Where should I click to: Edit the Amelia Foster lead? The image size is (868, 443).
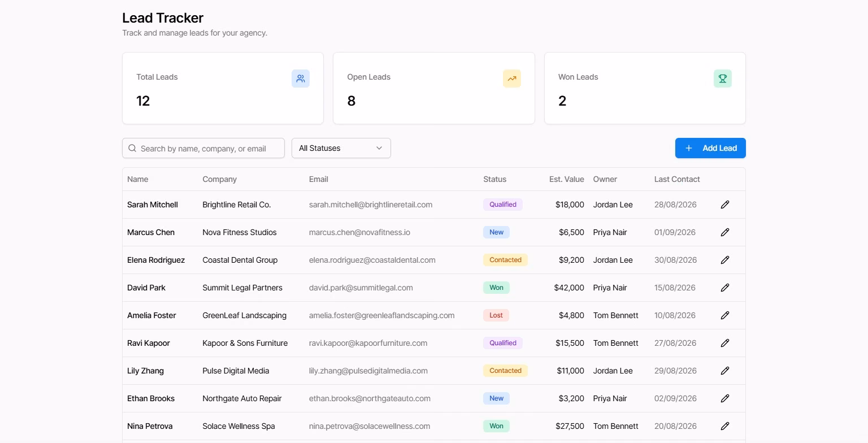click(x=725, y=315)
